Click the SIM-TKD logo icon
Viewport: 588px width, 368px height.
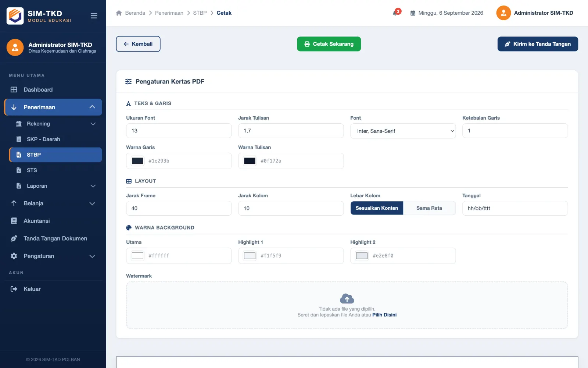[x=15, y=16]
